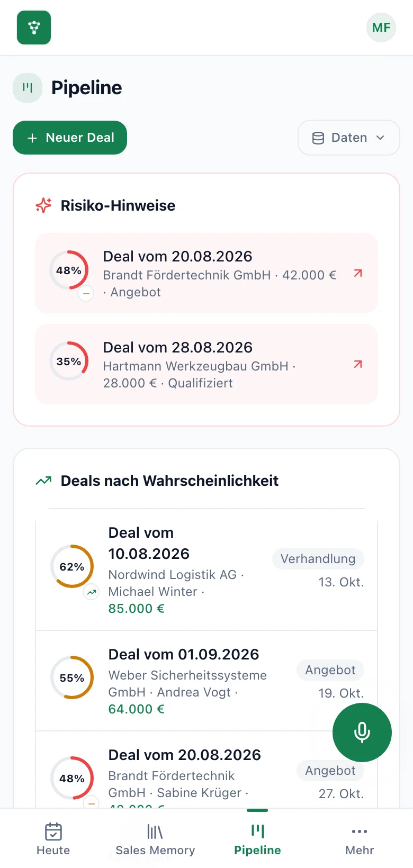Screen dimensions: 413x868
Task: Open the Mehr tab menu
Action: 360,839
